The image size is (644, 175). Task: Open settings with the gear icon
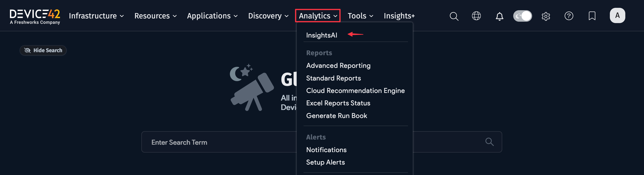tap(546, 16)
